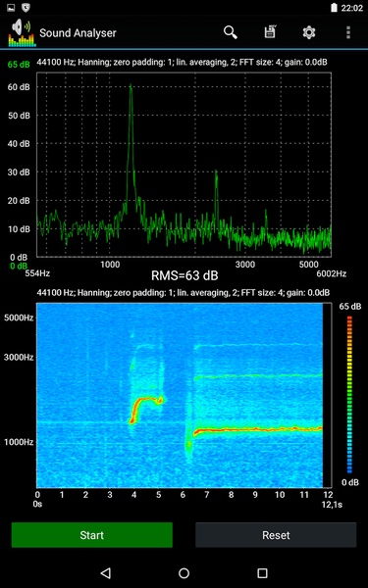This screenshot has width=368, height=588.
Task: Tap the Sound Analyser title text
Action: (78, 33)
